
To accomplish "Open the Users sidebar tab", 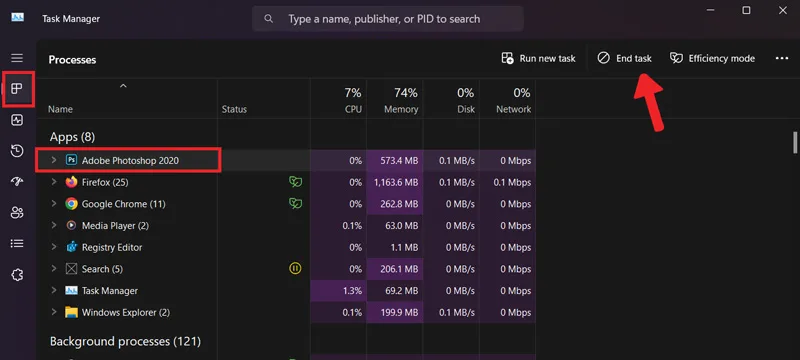I will pos(17,213).
